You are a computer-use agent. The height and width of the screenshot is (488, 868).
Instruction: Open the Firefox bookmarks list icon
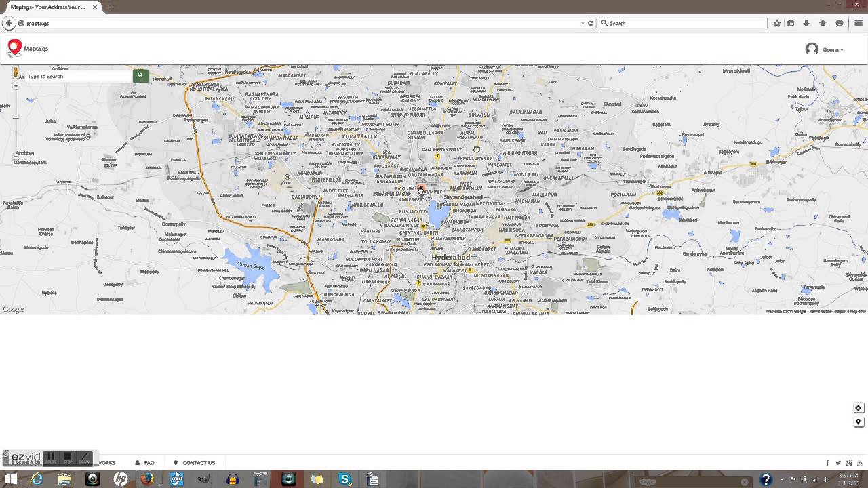click(x=791, y=23)
